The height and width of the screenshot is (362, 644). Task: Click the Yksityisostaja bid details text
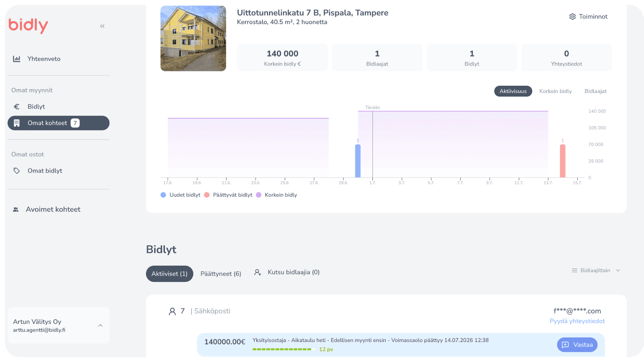coord(370,340)
